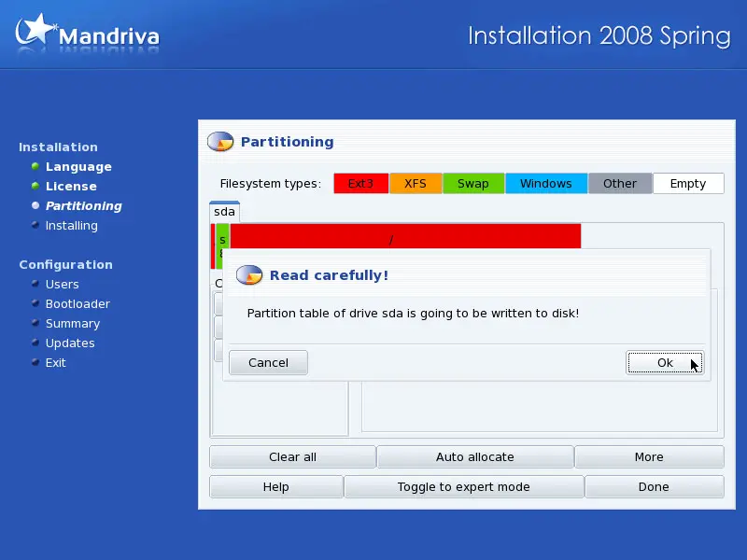Pick the blue Windows filesystem type

(x=546, y=183)
